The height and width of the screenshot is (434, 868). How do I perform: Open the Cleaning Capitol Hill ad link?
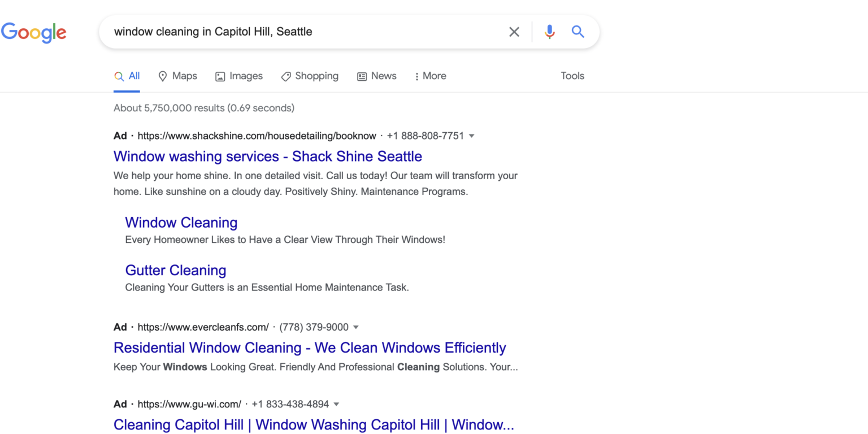314,424
